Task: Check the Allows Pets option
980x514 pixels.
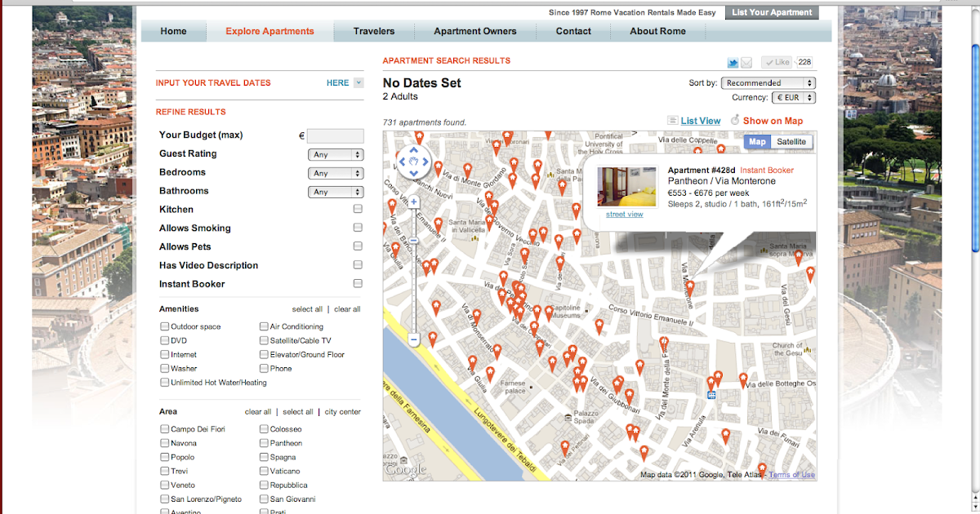Action: point(358,246)
